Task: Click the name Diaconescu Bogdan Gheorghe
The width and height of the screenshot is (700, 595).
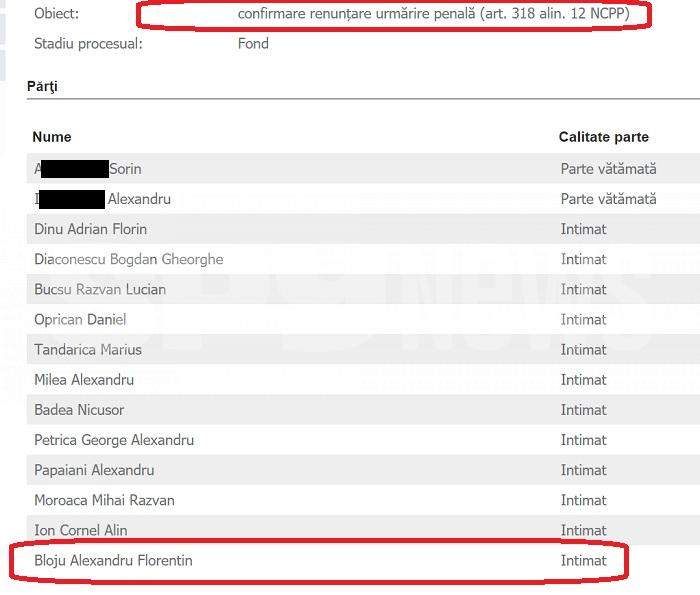Action: [128, 259]
